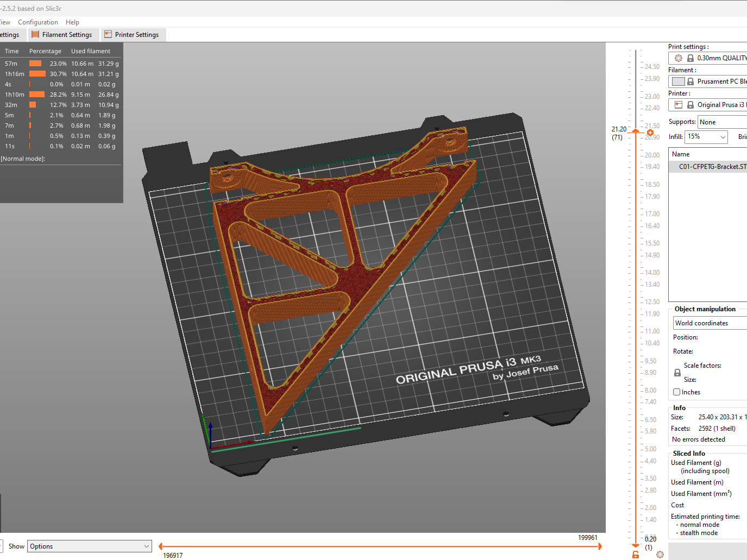Click the orange unlock icon below layer slider
This screenshot has width=747, height=560.
point(636,555)
